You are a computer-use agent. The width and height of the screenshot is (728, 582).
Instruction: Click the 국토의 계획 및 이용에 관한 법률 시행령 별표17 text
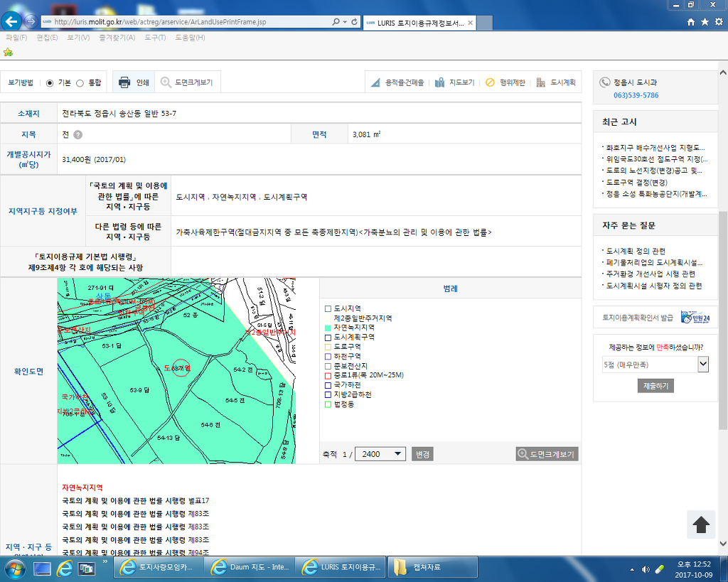click(136, 501)
